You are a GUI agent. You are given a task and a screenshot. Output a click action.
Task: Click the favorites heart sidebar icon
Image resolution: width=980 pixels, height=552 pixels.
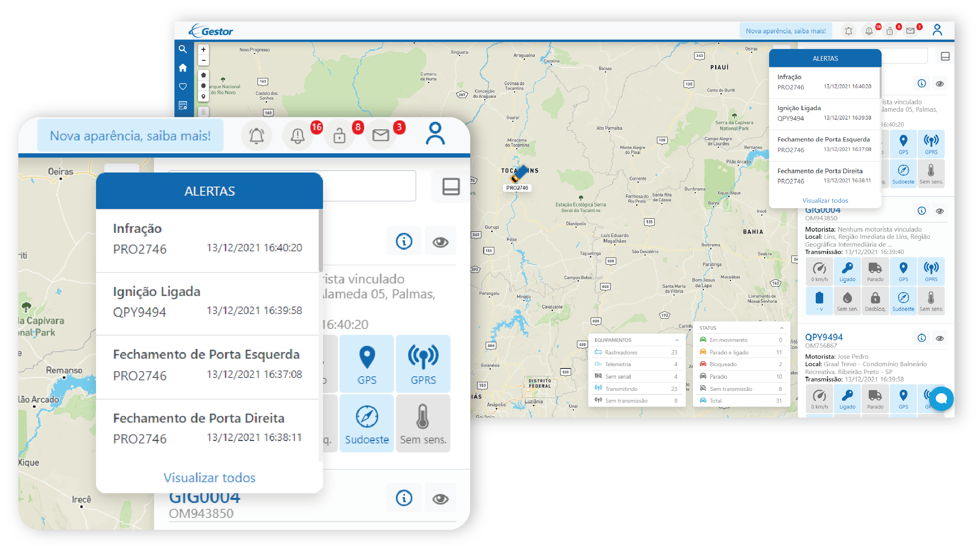183,86
